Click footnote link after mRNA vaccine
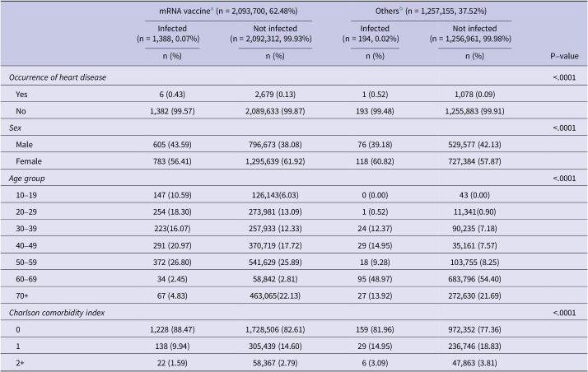This screenshot has width=588, height=372. pos(212,8)
